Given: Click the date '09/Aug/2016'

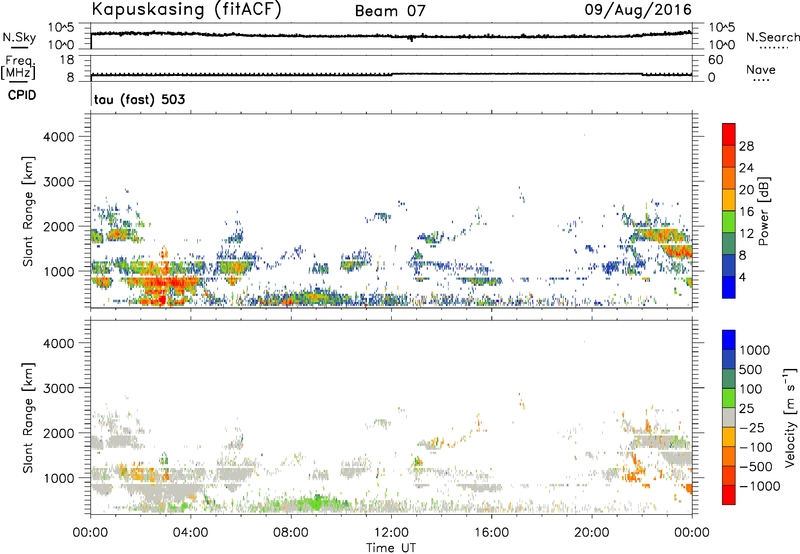Looking at the screenshot, I should tap(638, 10).
